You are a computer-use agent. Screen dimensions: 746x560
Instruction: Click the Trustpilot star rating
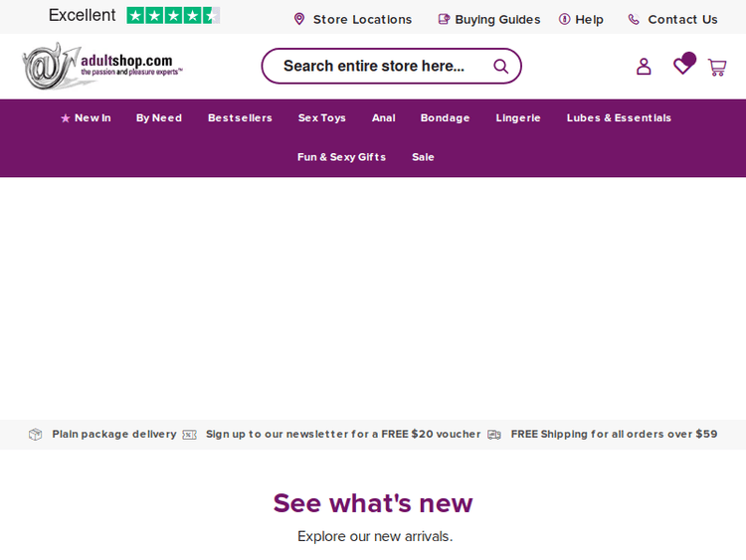point(173,16)
